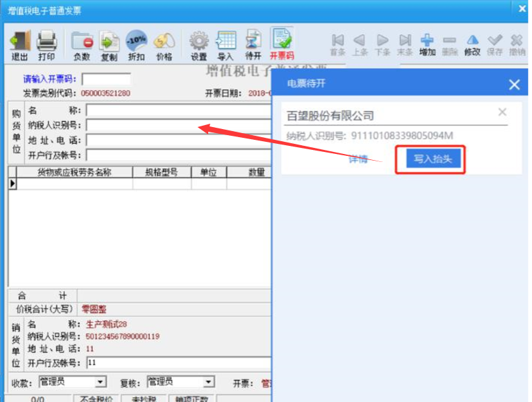Expand the 收款 dropdown
Viewport: 532px width, 402px height.
pos(100,382)
